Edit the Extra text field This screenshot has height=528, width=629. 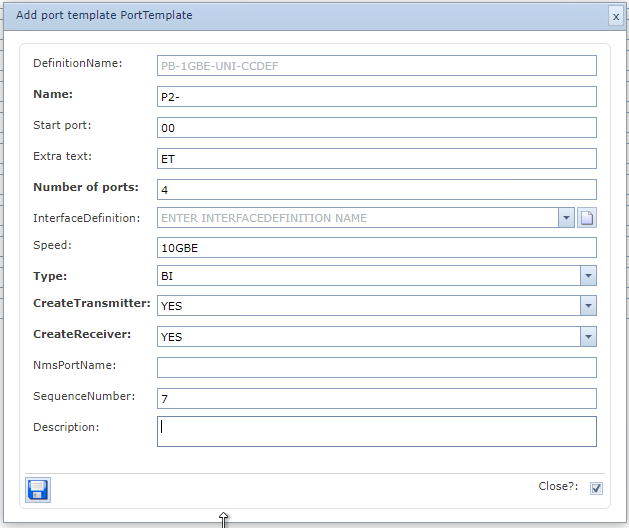point(377,158)
